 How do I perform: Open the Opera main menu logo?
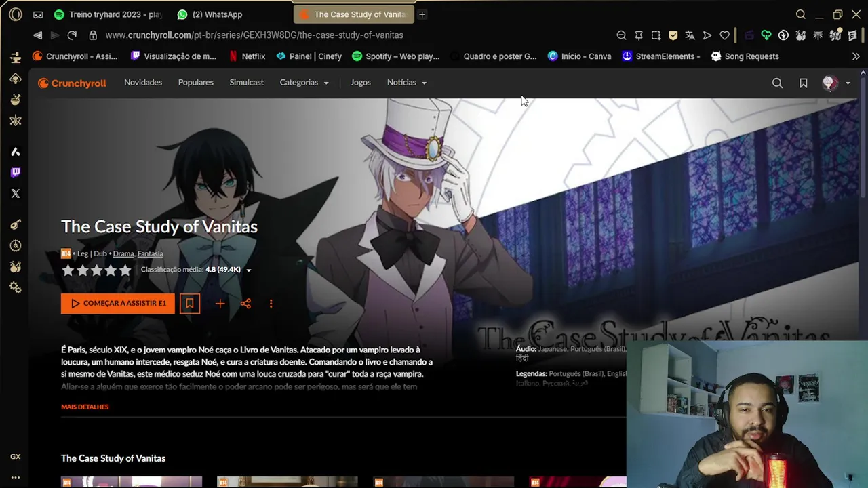[x=16, y=14]
